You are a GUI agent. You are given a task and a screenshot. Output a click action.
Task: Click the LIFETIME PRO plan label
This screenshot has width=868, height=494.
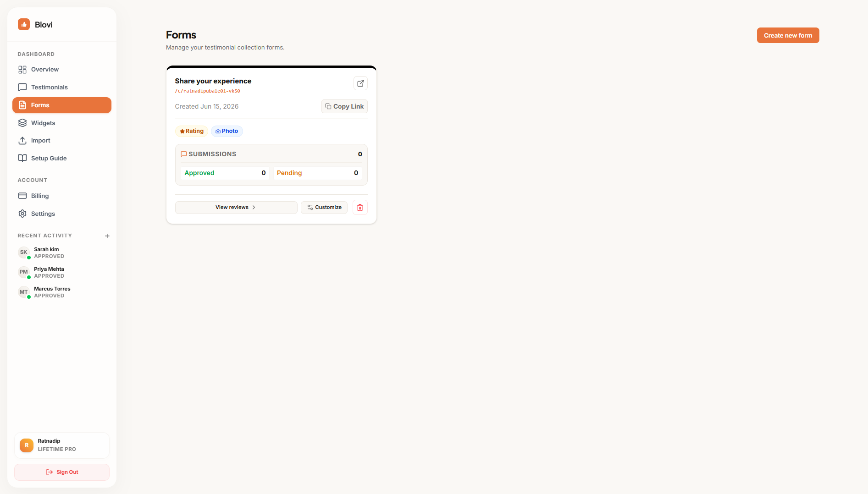tap(57, 449)
